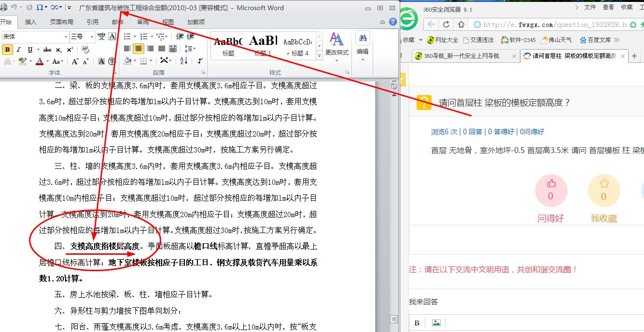Open 百度文库 bookmark

pyautogui.click(x=595, y=40)
